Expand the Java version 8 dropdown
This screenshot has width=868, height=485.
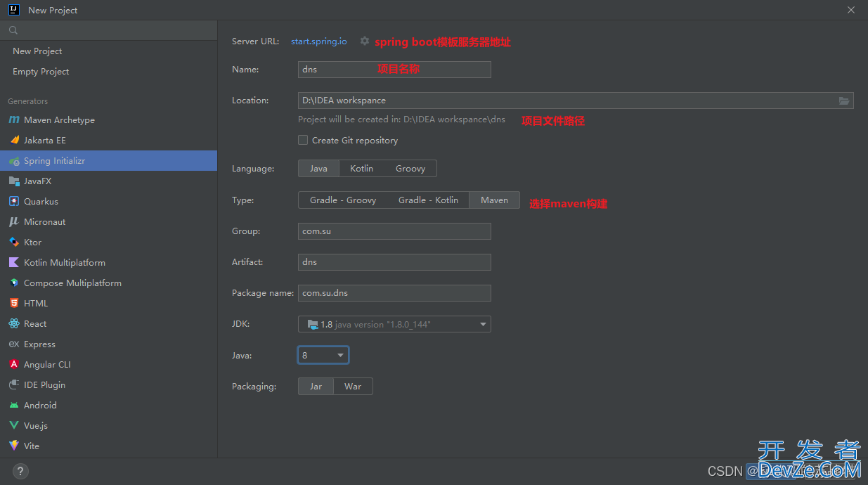(323, 356)
